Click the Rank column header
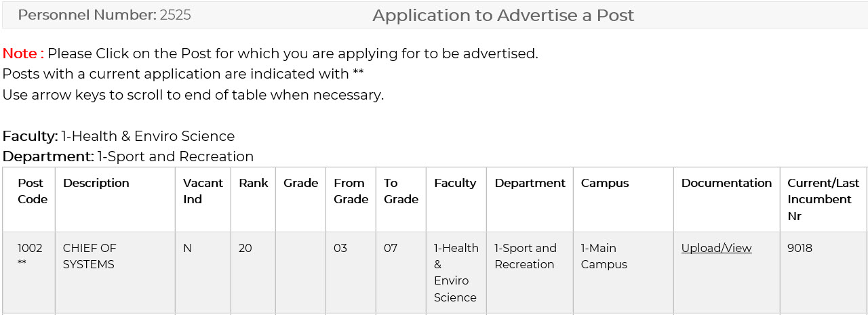Image resolution: width=868 pixels, height=315 pixels. pos(253,183)
